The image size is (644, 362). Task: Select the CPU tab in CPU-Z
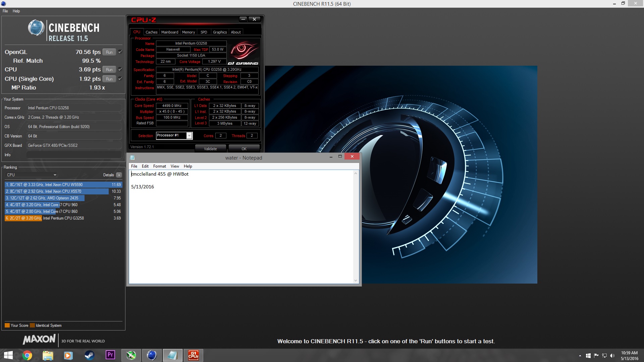137,32
